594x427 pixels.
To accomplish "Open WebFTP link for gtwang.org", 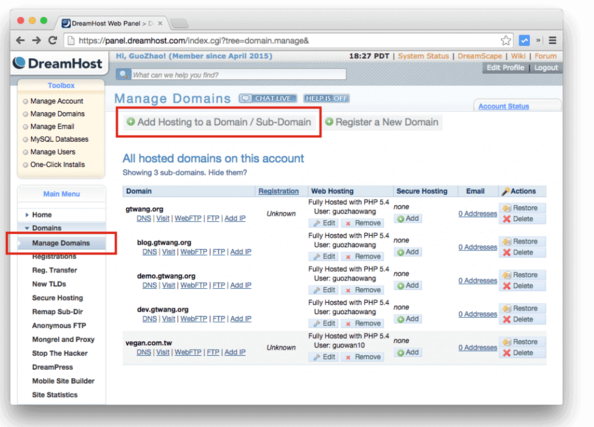I will click(188, 219).
